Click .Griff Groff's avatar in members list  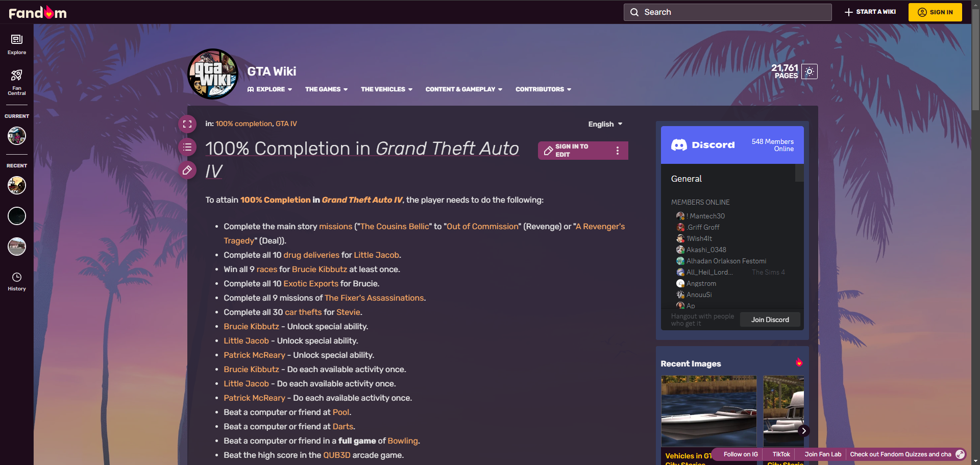coord(680,227)
